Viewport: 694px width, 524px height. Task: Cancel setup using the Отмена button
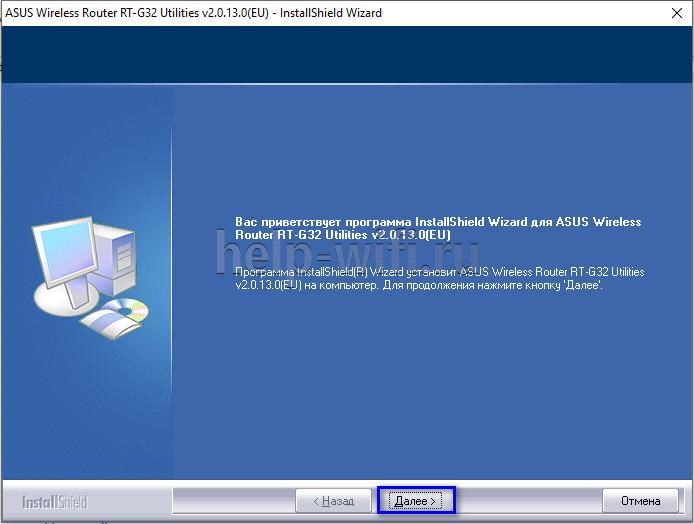[640, 501]
